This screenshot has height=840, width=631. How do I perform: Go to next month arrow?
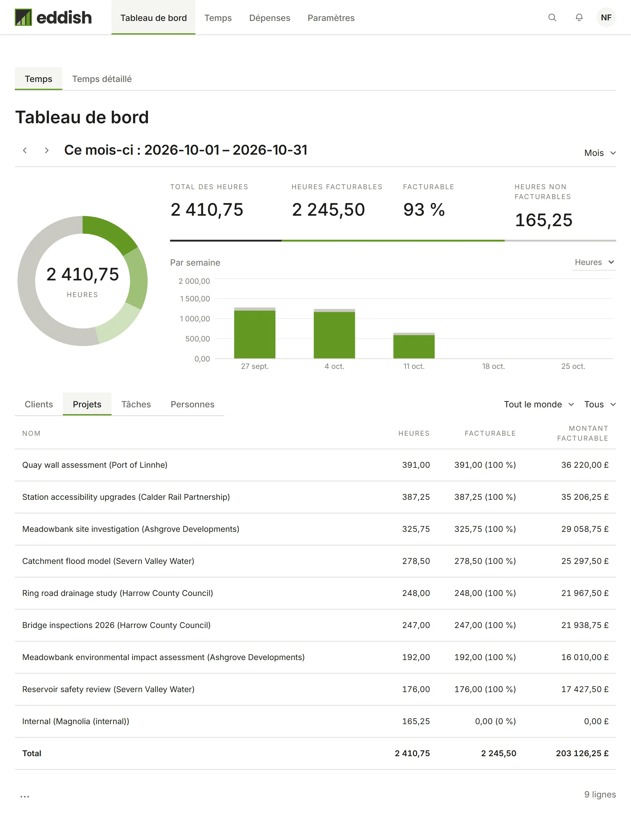tap(47, 150)
